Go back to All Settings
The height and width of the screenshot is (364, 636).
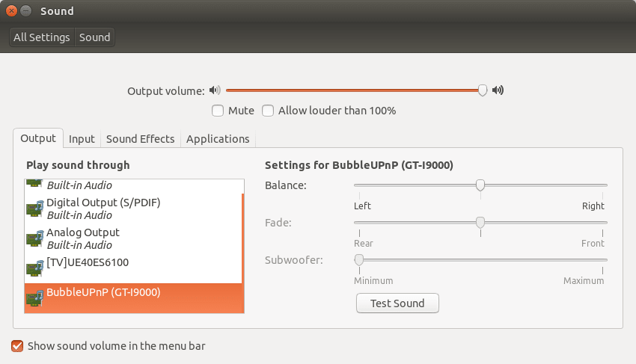(42, 37)
